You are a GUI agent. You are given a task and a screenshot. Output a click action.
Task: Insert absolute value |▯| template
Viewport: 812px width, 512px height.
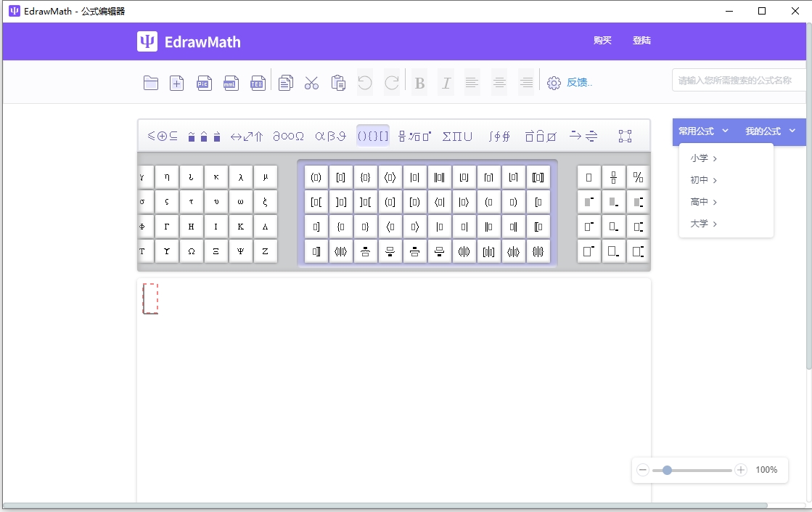tap(415, 177)
